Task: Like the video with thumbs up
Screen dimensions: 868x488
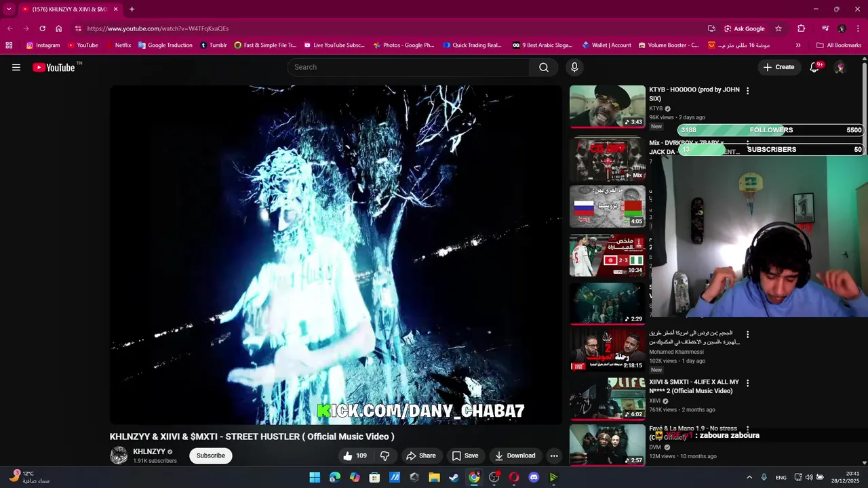Action: pos(355,455)
